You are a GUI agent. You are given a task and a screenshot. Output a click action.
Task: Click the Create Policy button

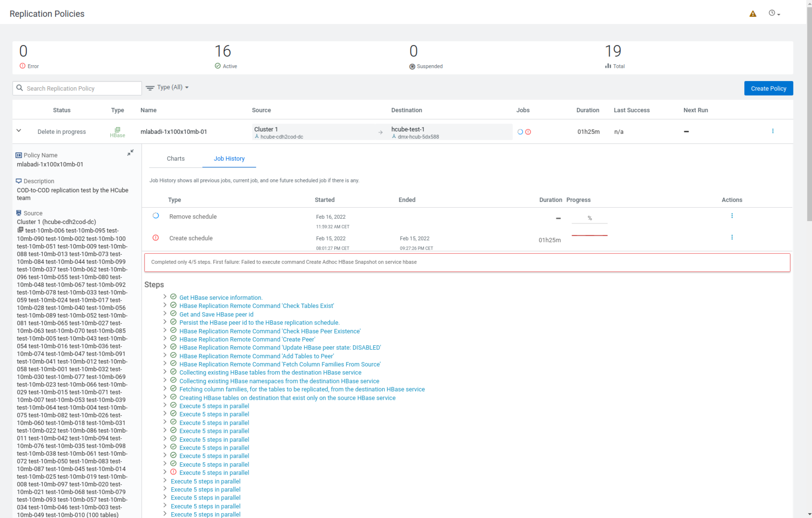pos(769,88)
